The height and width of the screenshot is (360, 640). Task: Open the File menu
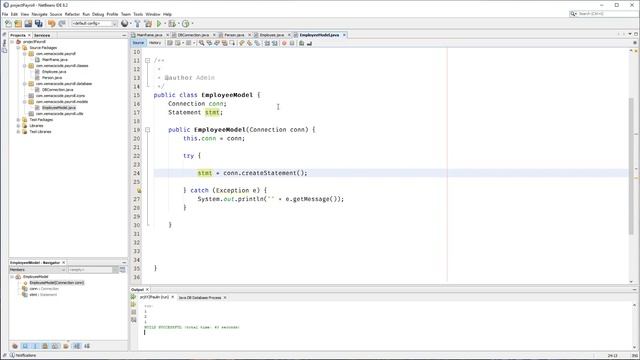pos(5,14)
